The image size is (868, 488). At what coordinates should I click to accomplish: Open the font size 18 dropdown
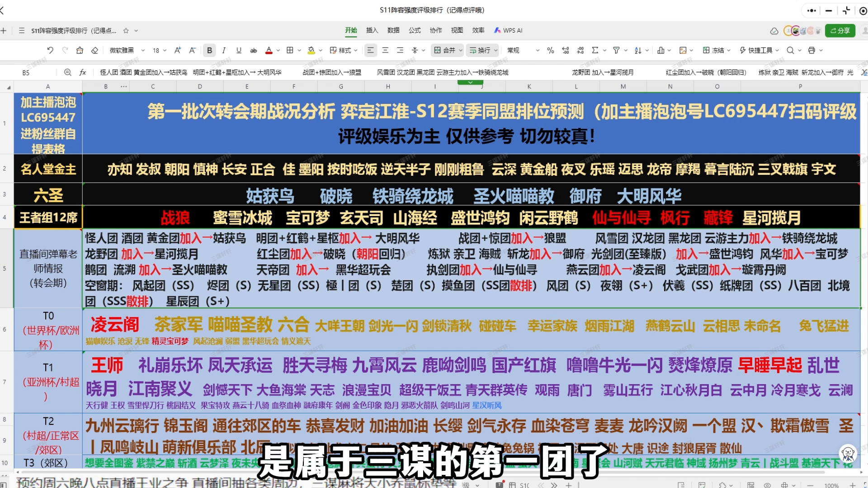point(159,50)
